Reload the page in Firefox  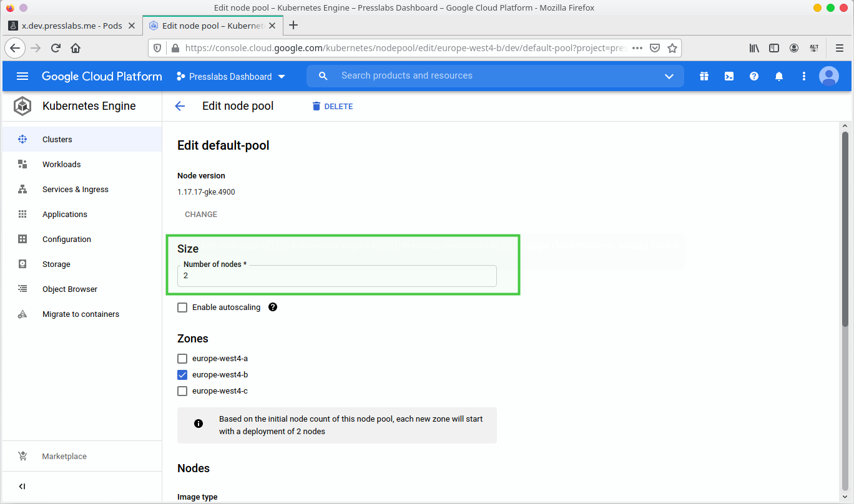point(56,48)
